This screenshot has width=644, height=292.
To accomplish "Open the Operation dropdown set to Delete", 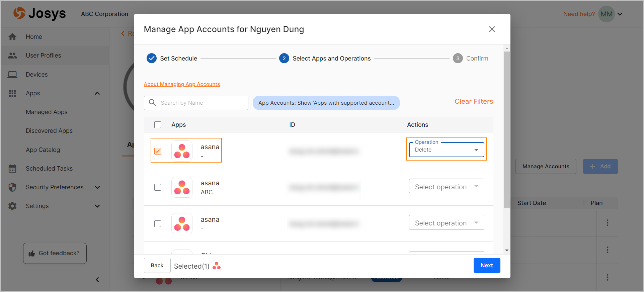I will tap(447, 150).
